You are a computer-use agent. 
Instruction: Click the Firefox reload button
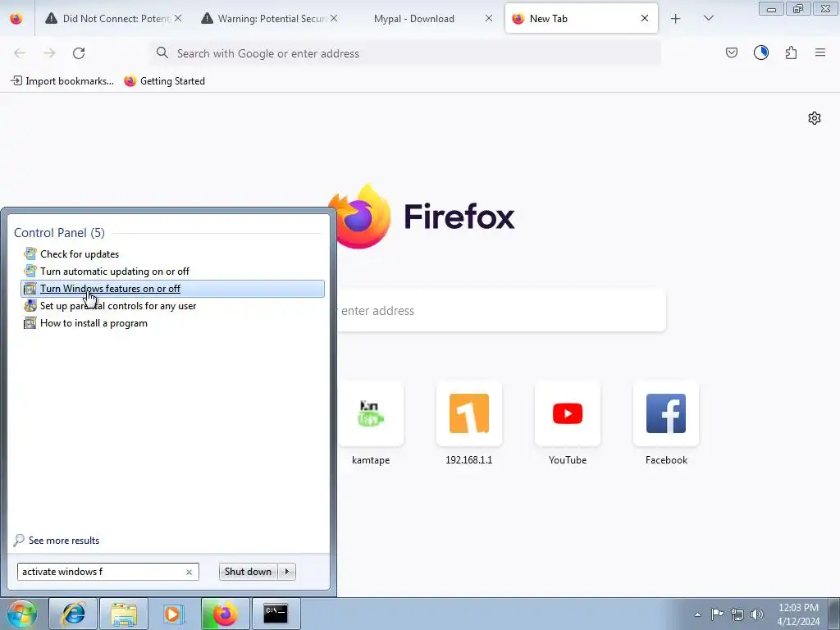click(79, 53)
